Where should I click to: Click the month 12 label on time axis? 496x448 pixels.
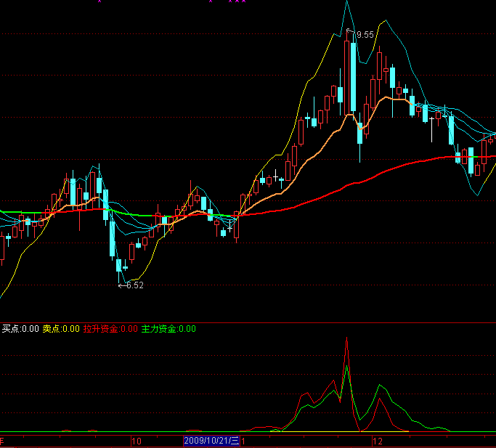click(x=377, y=441)
